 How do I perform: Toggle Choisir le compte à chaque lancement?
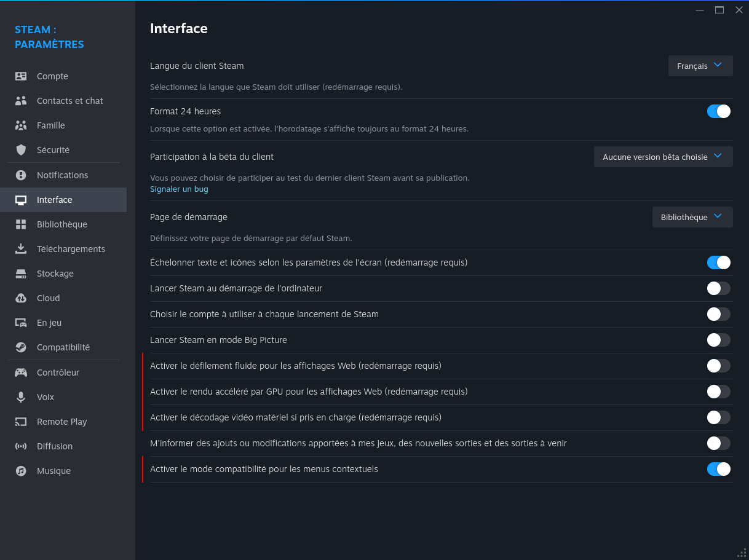tap(719, 314)
